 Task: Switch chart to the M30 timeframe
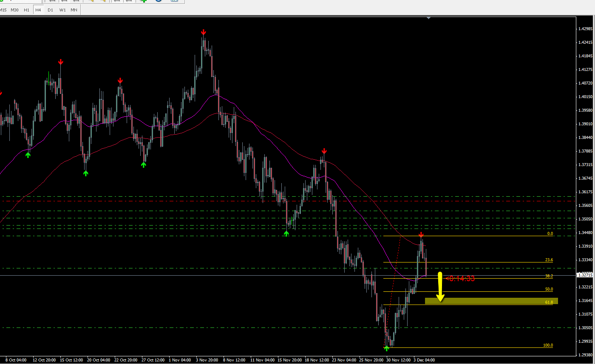pyautogui.click(x=14, y=10)
